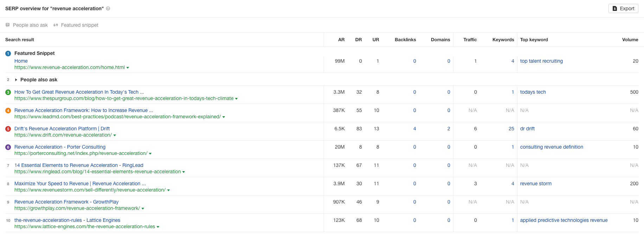644x237 pixels.
Task: Open dropdown next to revenue-acceleration.com/home.html URL
Action: [x=128, y=68]
